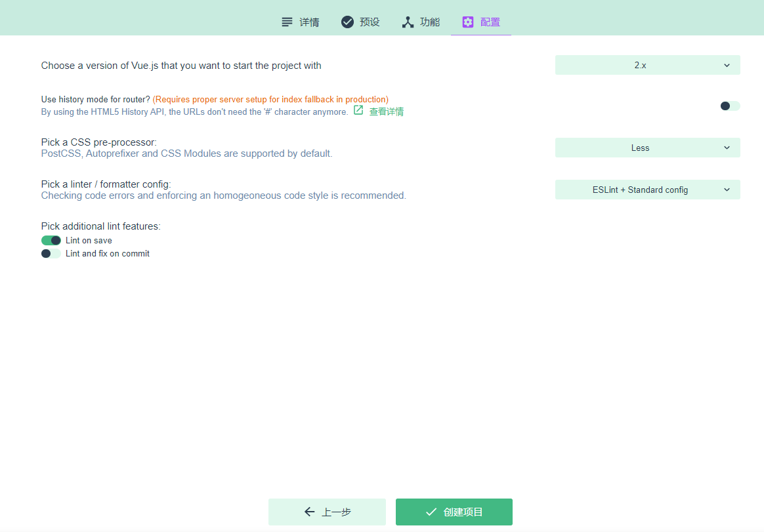The height and width of the screenshot is (532, 764).
Task: Click the list icon beside 详情 tab
Action: coord(287,22)
